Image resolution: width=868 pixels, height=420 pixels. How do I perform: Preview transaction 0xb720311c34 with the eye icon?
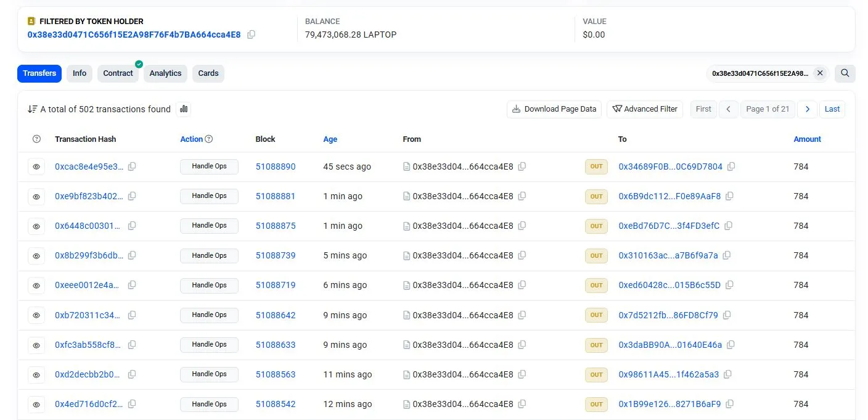(36, 315)
